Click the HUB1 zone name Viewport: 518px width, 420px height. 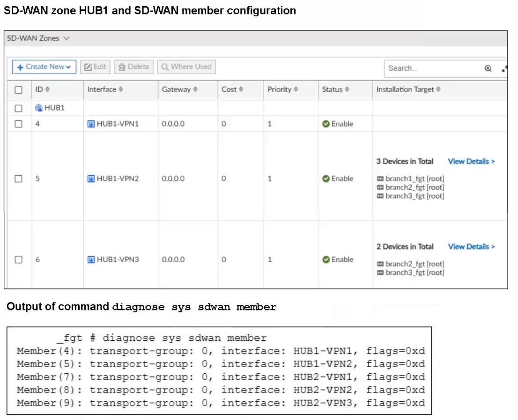point(54,108)
